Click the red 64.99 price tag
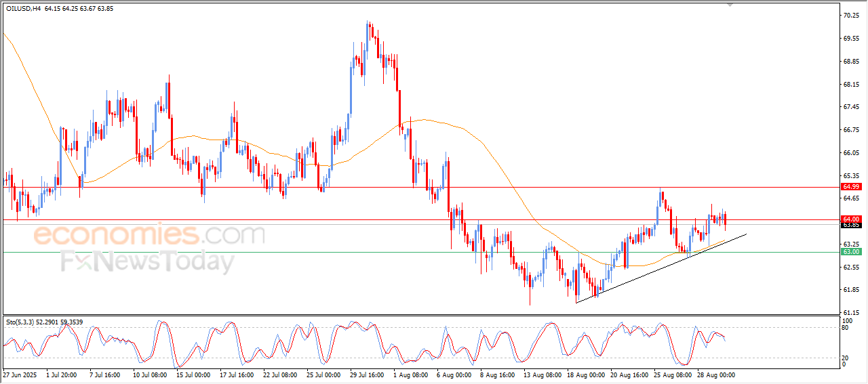 coord(851,186)
